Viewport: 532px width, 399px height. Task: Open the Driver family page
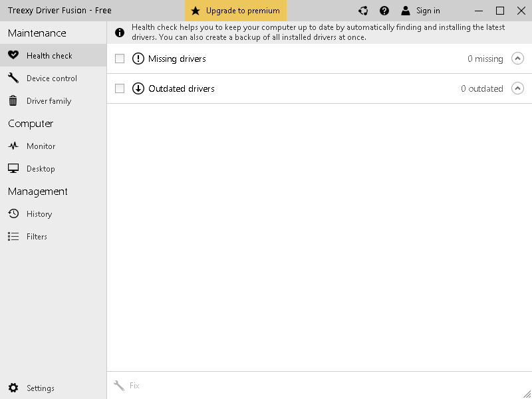coord(49,101)
